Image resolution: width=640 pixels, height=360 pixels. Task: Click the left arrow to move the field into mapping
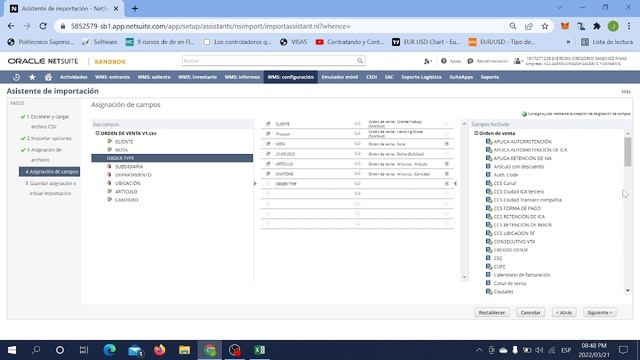455,184
